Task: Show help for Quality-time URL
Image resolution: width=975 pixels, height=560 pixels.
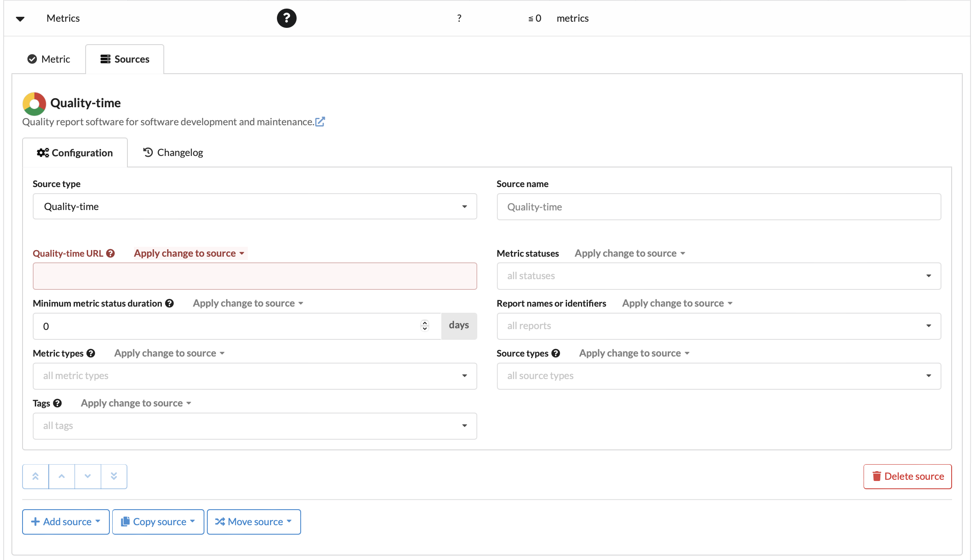Action: 111,253
